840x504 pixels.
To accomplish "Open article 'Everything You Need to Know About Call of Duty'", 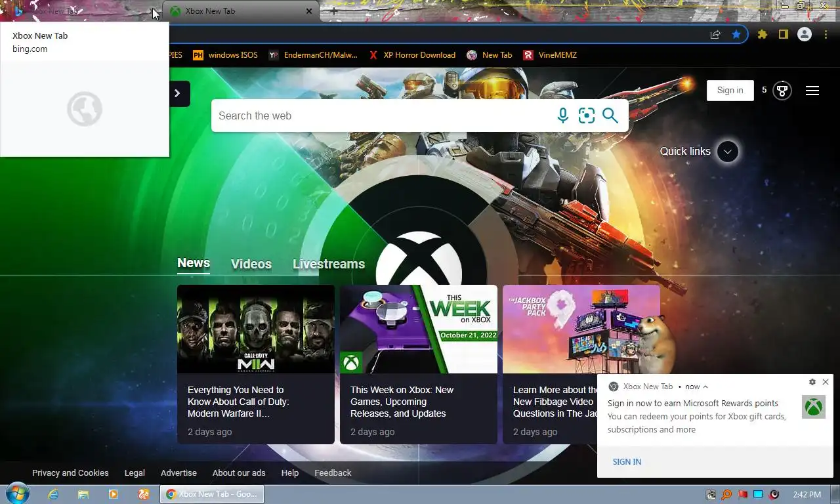I will click(x=238, y=402).
